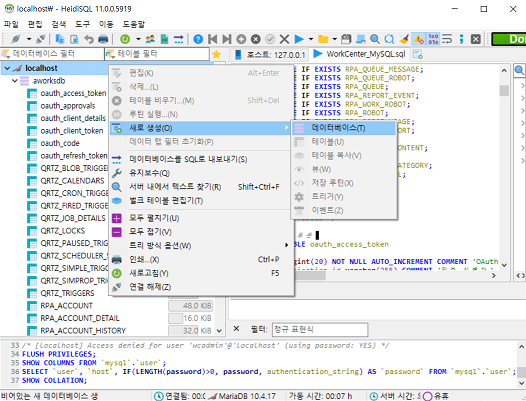This screenshot has height=401, width=526.
Task: Click the delete row circle-x icon
Action: click(256, 39)
